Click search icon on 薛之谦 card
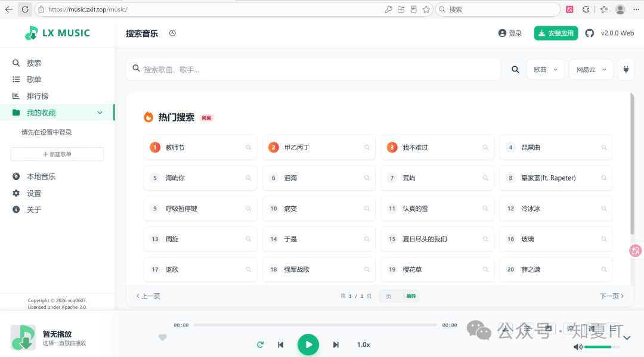This screenshot has height=357, width=644. tap(603, 269)
